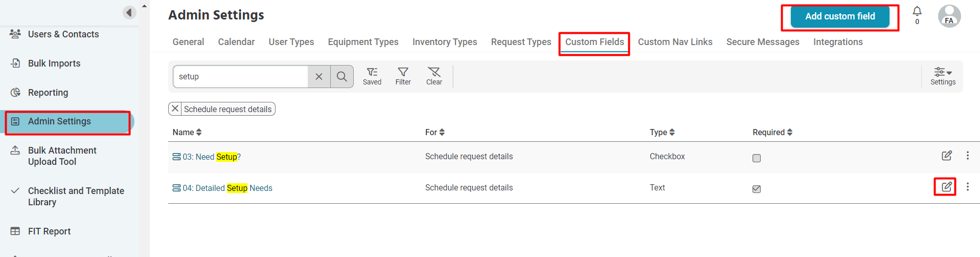This screenshot has width=980, height=257.
Task: Run search with the magnifier icon
Action: [x=342, y=76]
